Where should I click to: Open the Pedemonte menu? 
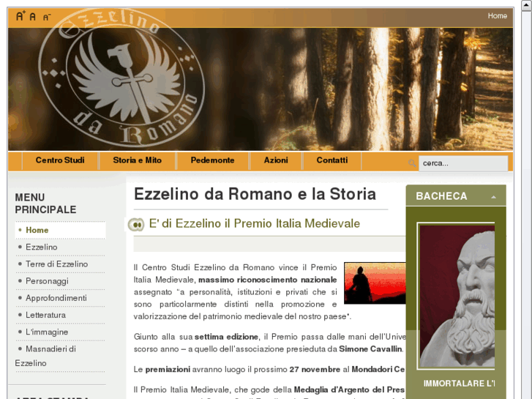click(x=212, y=160)
